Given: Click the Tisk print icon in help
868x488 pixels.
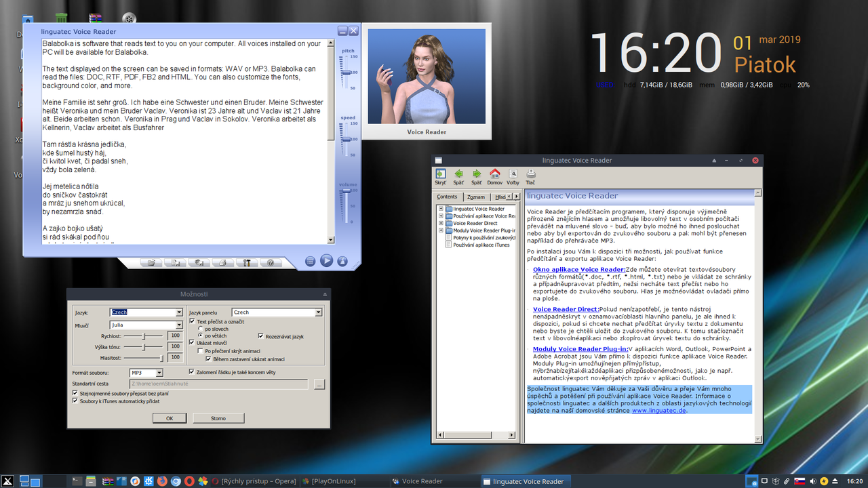Looking at the screenshot, I should [530, 176].
